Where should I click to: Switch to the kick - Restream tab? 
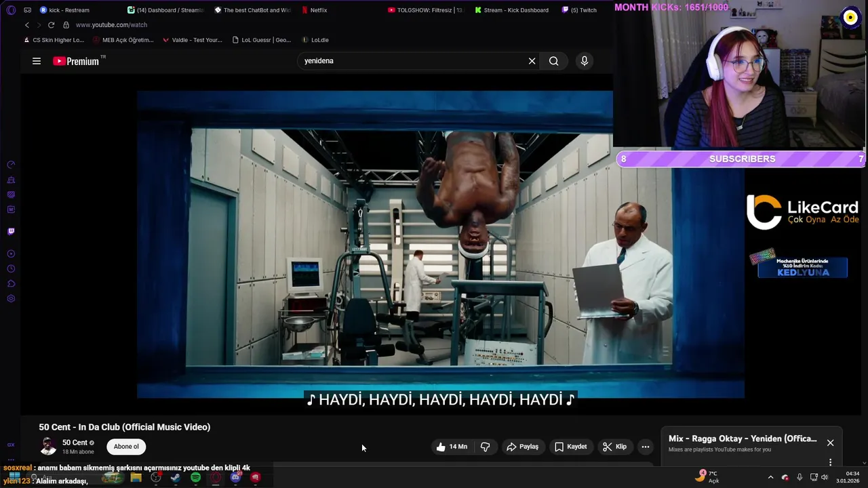(x=65, y=10)
